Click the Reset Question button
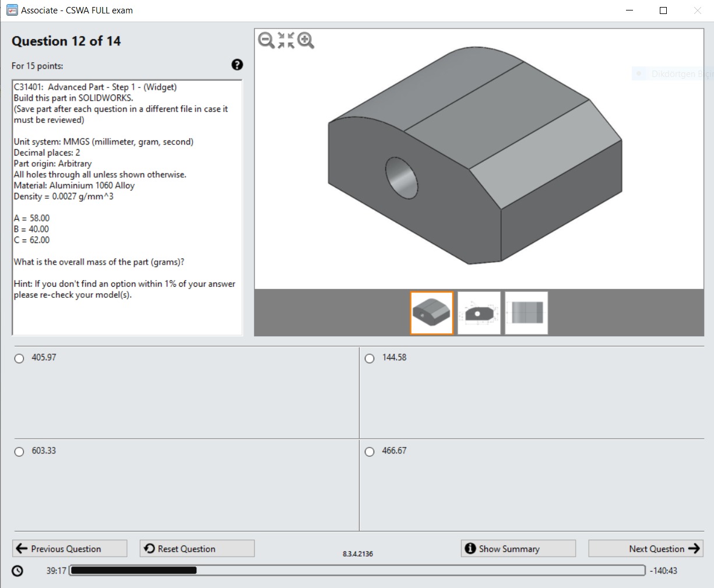Screen dimensions: 714x588 pyautogui.click(x=196, y=548)
